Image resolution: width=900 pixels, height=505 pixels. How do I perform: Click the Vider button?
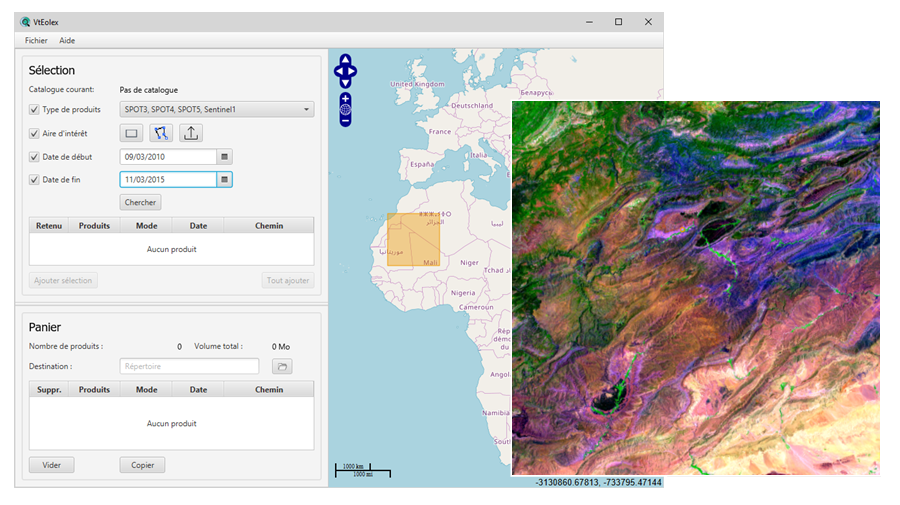pyautogui.click(x=51, y=465)
